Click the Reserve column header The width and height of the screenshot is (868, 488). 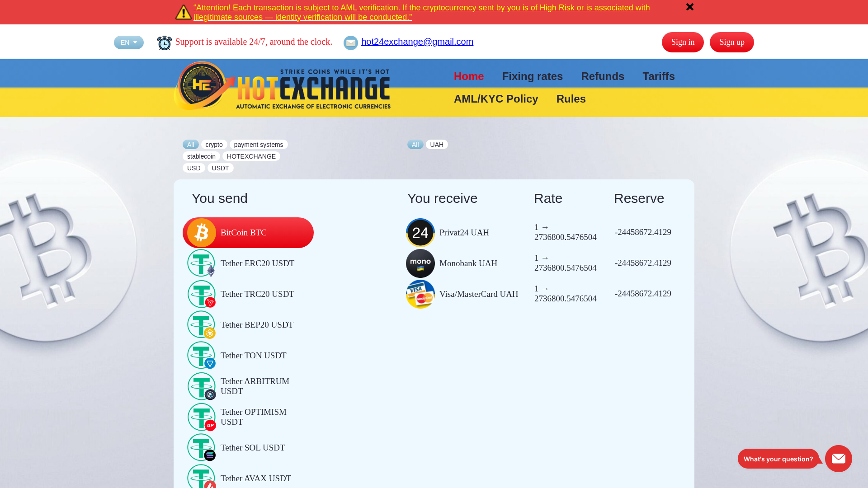click(x=639, y=198)
